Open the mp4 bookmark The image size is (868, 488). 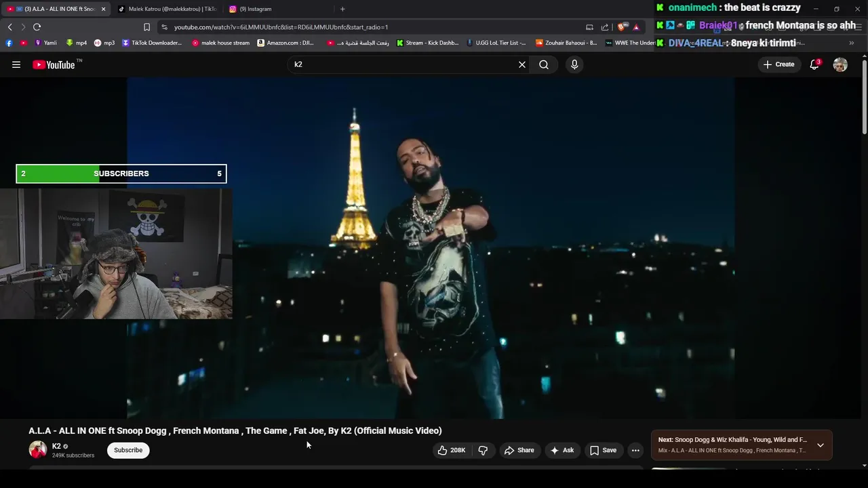[x=77, y=43]
